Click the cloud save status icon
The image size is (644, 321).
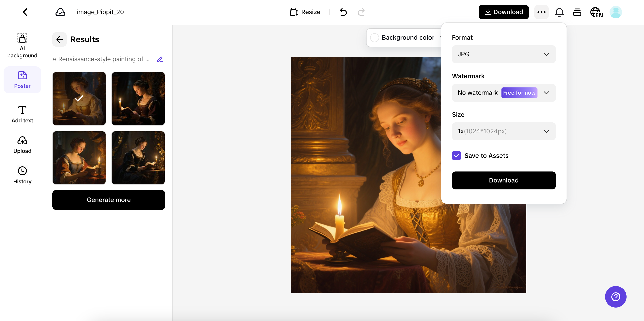60,12
